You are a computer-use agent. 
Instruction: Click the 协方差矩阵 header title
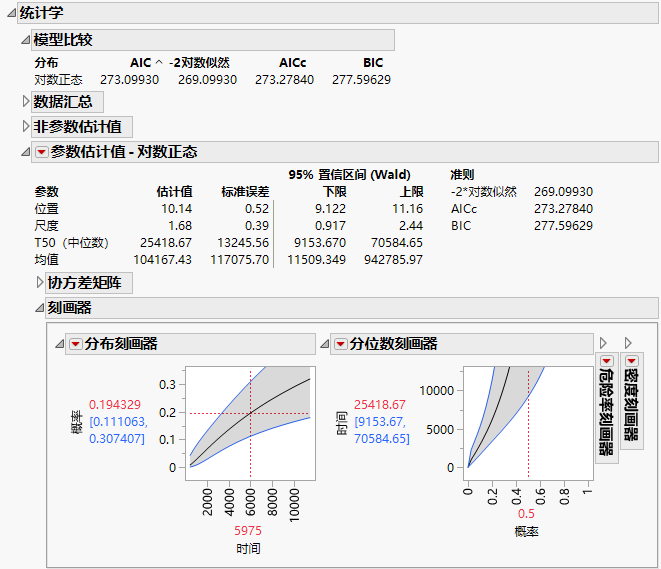click(x=85, y=282)
